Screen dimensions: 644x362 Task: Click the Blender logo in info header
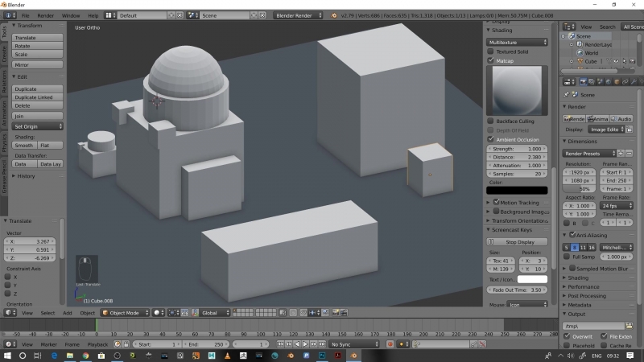[x=333, y=15]
